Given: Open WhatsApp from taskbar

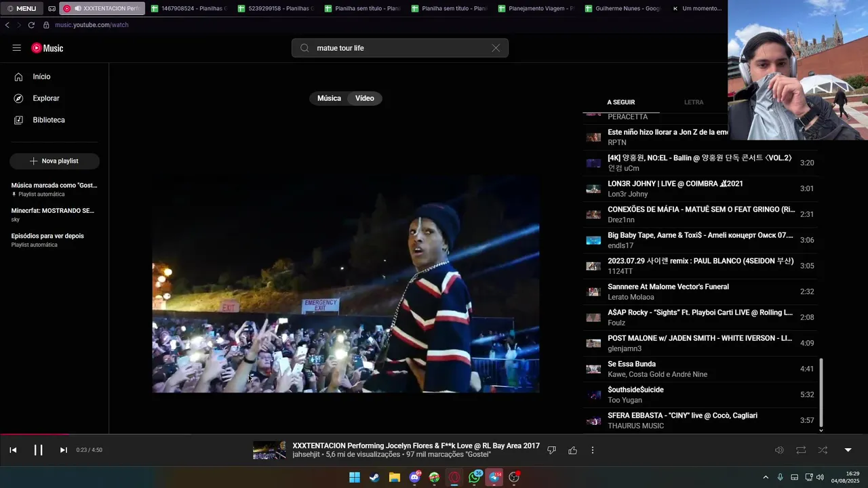Looking at the screenshot, I should [x=475, y=477].
